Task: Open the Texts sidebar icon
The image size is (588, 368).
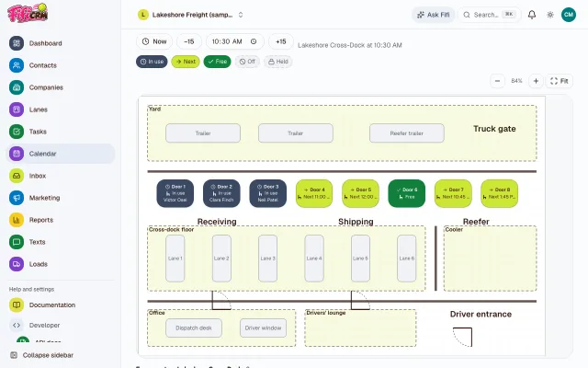Action: click(x=17, y=242)
